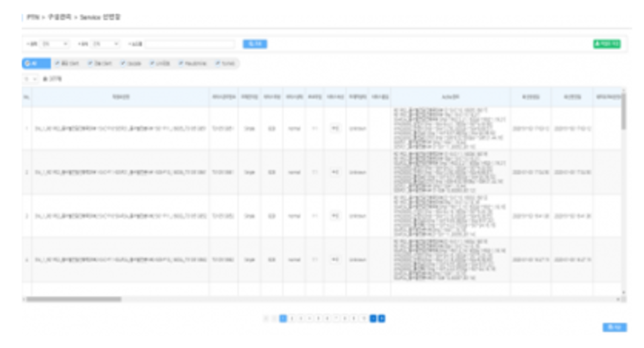Click the blue button at bottom right
Image resolution: width=644 pixels, height=348 pixels.
pos(614,327)
